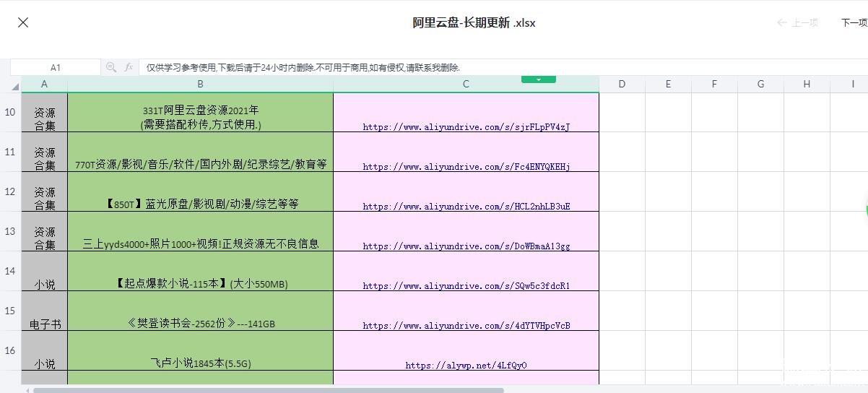Select column B header
The width and height of the screenshot is (868, 393).
200,84
